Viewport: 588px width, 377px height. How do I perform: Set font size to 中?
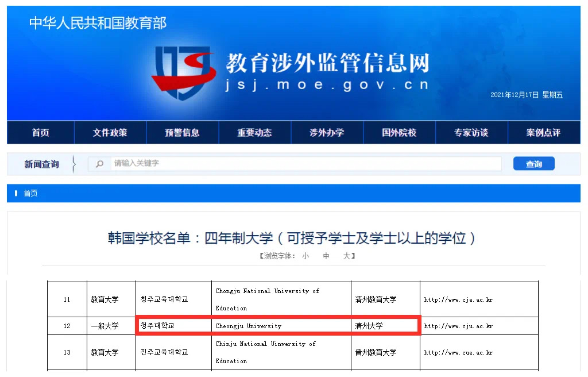click(x=326, y=256)
